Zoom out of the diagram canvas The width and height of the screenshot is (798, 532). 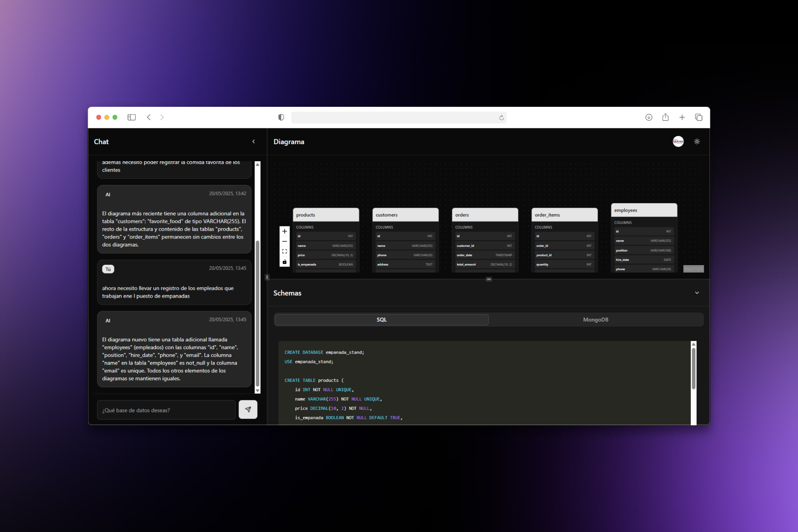(x=284, y=241)
